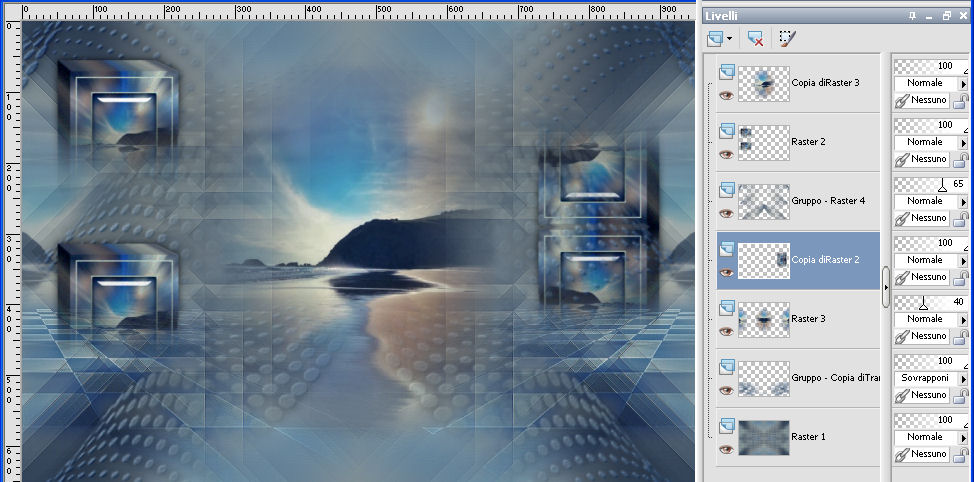Toggle visibility of Gruppo - Copia diTrama layer
The height and width of the screenshot is (482, 974).
coord(726,391)
